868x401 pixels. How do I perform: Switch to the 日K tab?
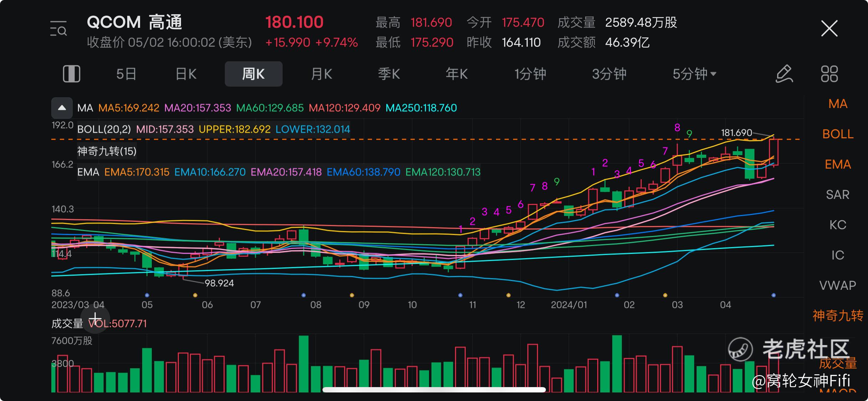pyautogui.click(x=186, y=74)
